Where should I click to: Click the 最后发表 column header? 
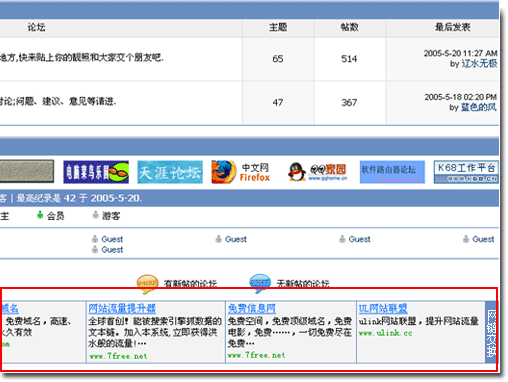click(x=452, y=27)
